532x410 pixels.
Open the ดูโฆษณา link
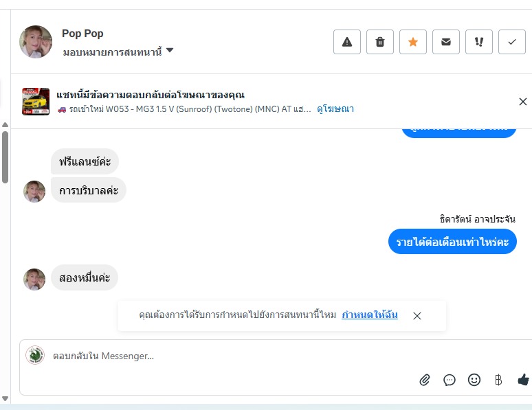click(x=335, y=109)
